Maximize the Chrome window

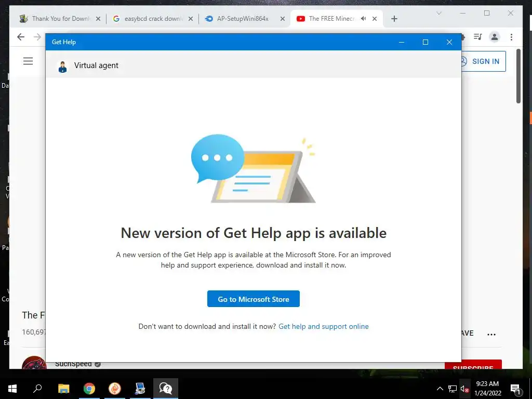pos(487,13)
